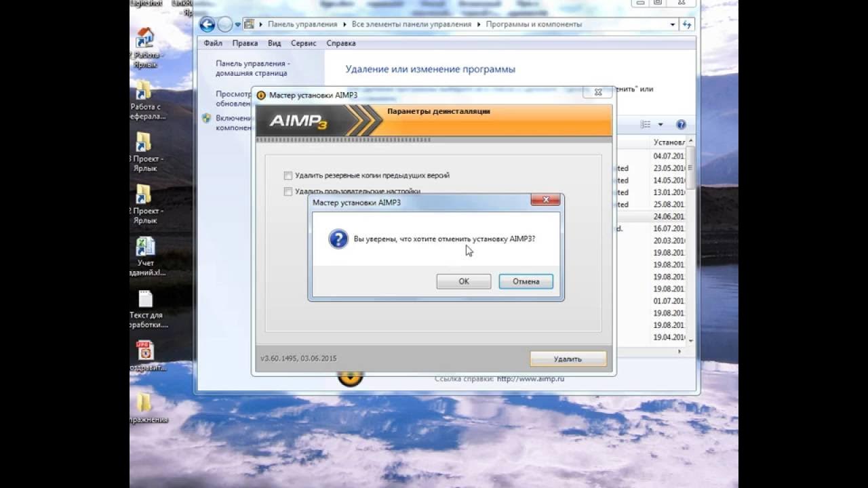Image resolution: width=868 pixels, height=488 pixels.
Task: Click vertical scrollbar thumb in programs list
Action: 691,169
